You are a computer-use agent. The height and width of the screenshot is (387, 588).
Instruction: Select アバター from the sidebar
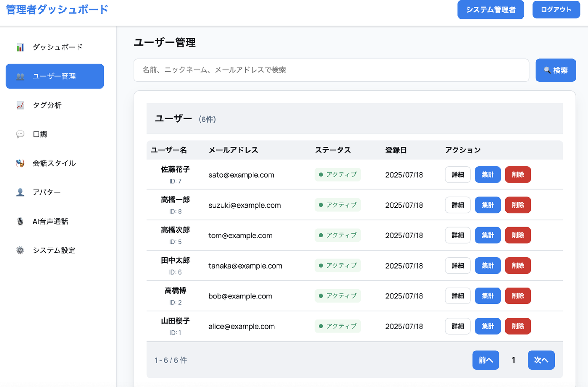click(55, 192)
